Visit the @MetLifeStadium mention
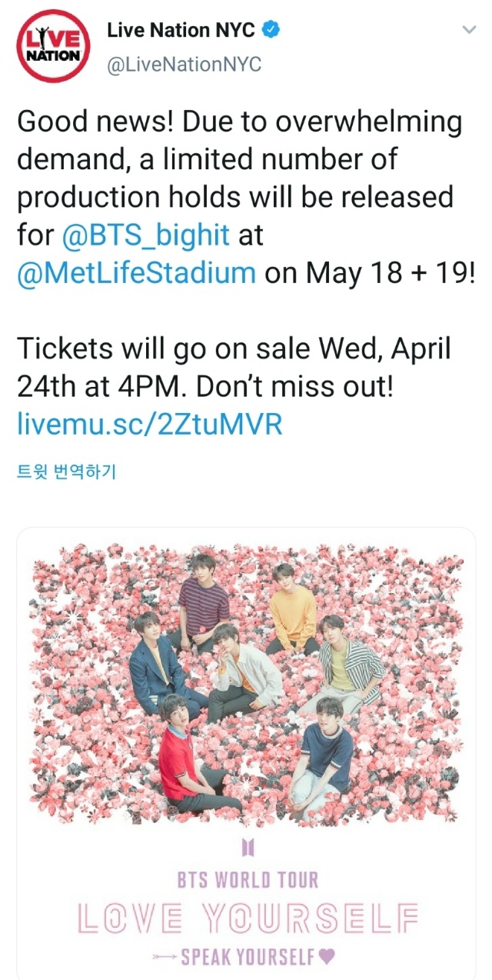Screen dimensions: 492x980 pos(136,272)
